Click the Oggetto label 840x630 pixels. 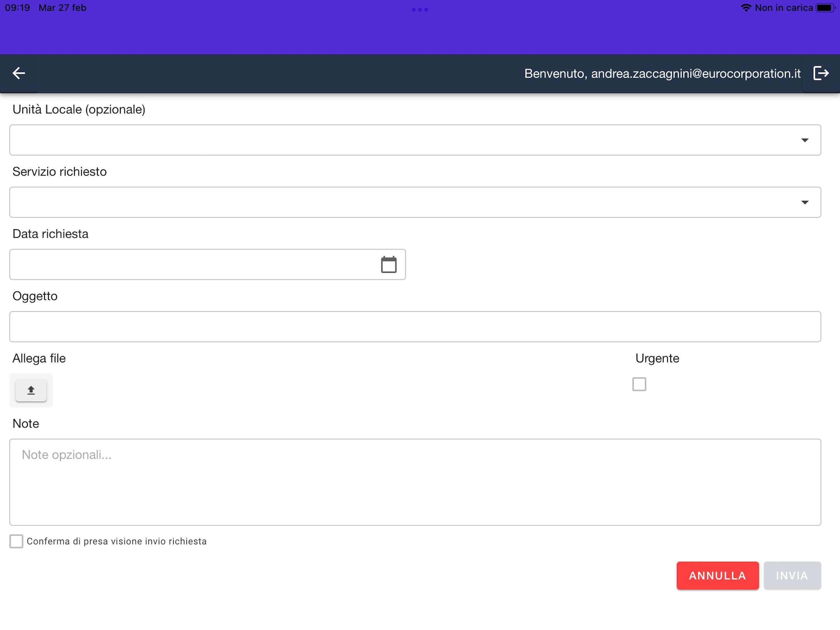tap(35, 296)
